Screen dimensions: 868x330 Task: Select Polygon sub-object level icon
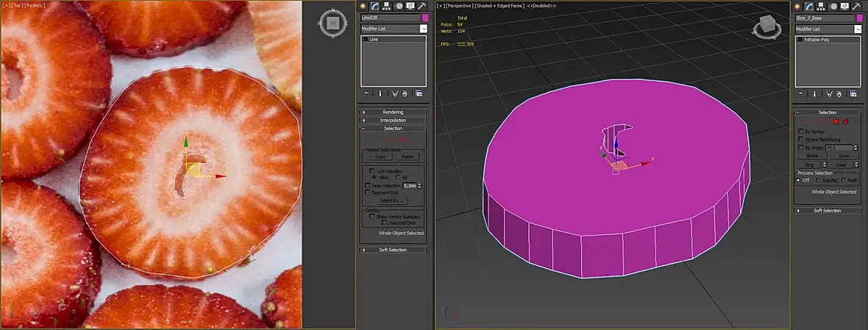(836, 122)
